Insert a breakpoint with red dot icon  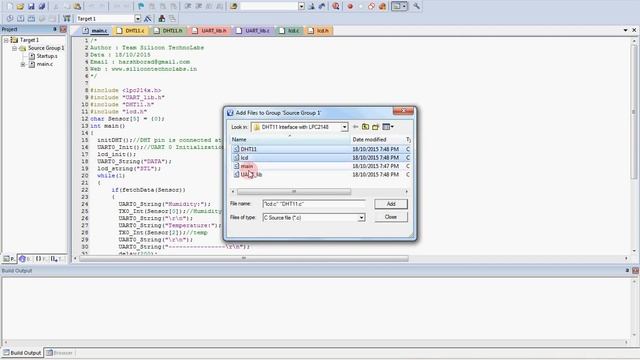pyautogui.click(x=350, y=6)
